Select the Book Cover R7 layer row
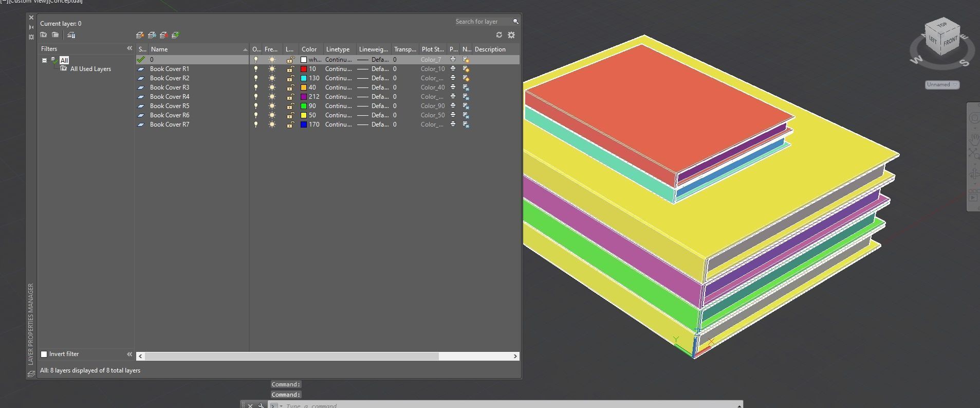 [327, 125]
